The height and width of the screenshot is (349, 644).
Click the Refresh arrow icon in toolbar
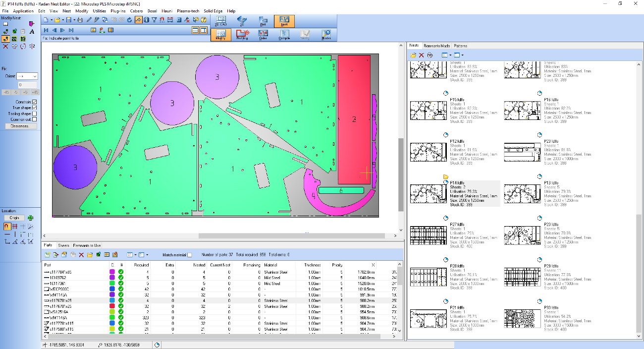[x=130, y=20]
